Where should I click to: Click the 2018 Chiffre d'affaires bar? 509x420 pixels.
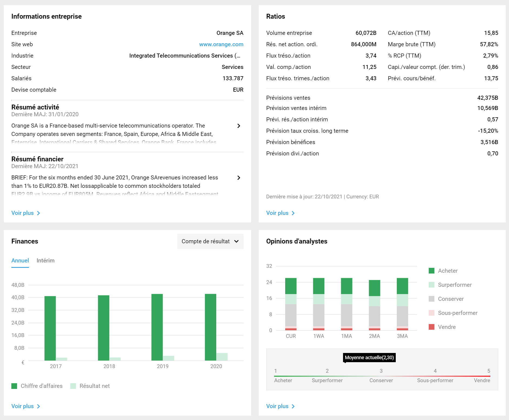[104, 328]
